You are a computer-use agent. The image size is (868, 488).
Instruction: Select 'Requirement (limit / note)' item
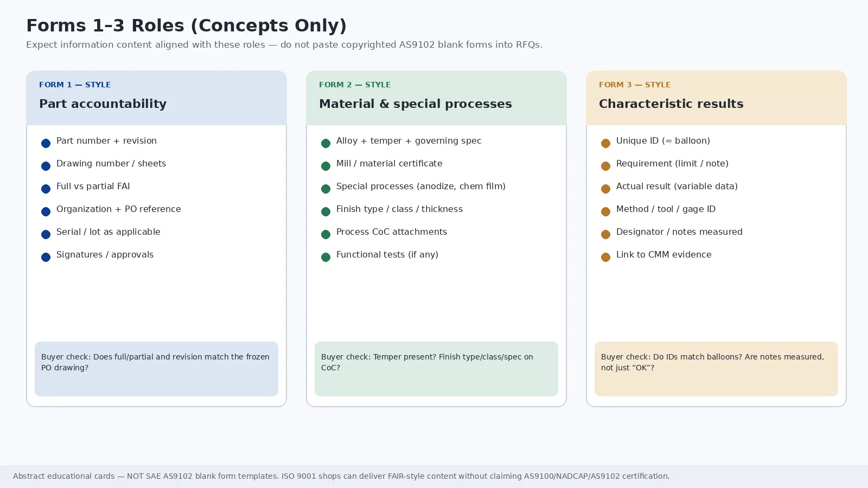tap(672, 163)
